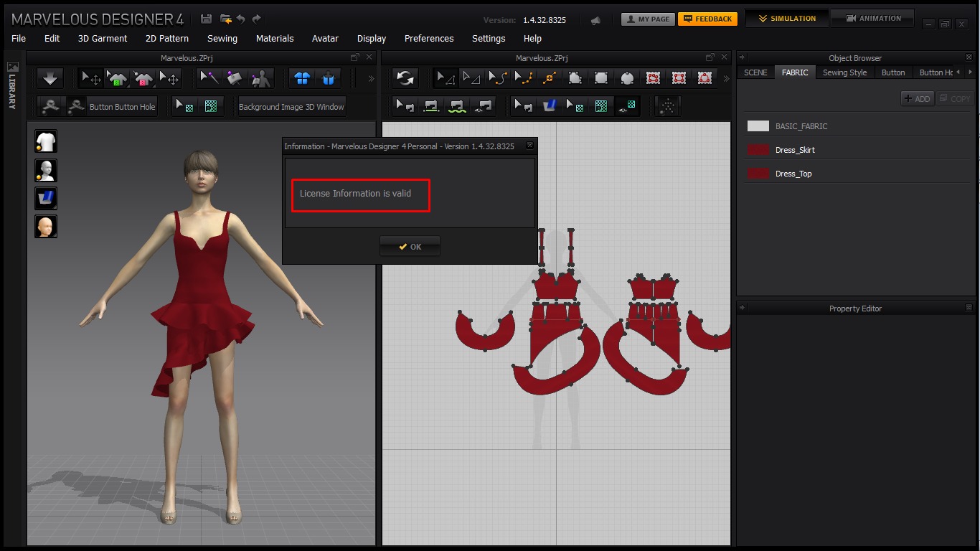The width and height of the screenshot is (980, 551).
Task: Select the Synchronize refresh icon in 2D toolbar
Action: 405,78
